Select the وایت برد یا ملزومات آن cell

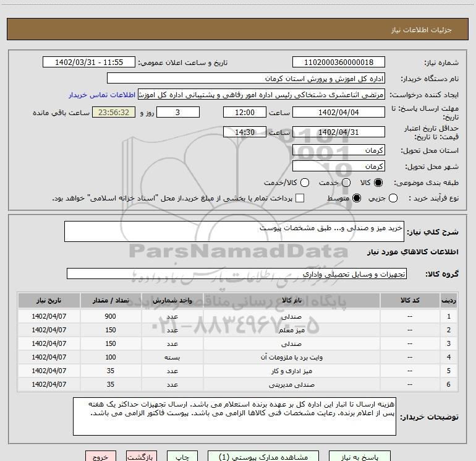(291, 358)
